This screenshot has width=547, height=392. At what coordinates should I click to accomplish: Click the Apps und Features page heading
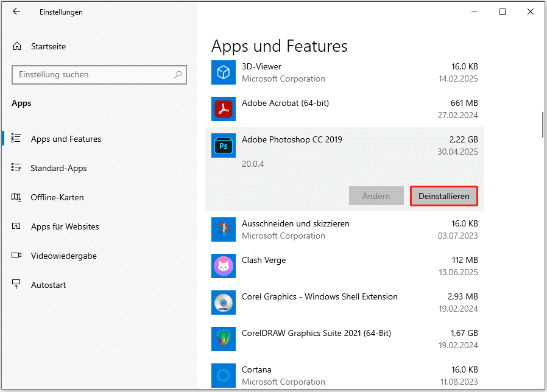(x=280, y=46)
